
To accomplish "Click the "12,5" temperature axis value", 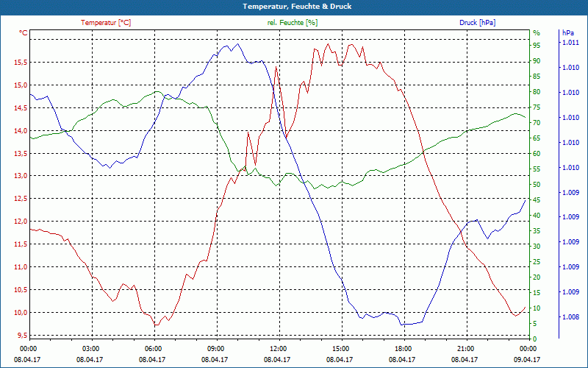I will 21,199.
